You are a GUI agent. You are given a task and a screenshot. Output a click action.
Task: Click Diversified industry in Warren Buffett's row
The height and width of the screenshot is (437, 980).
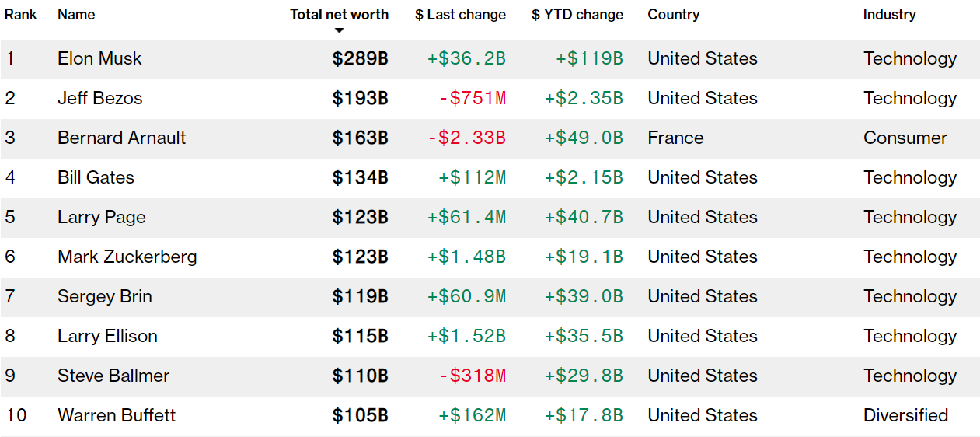click(905, 416)
